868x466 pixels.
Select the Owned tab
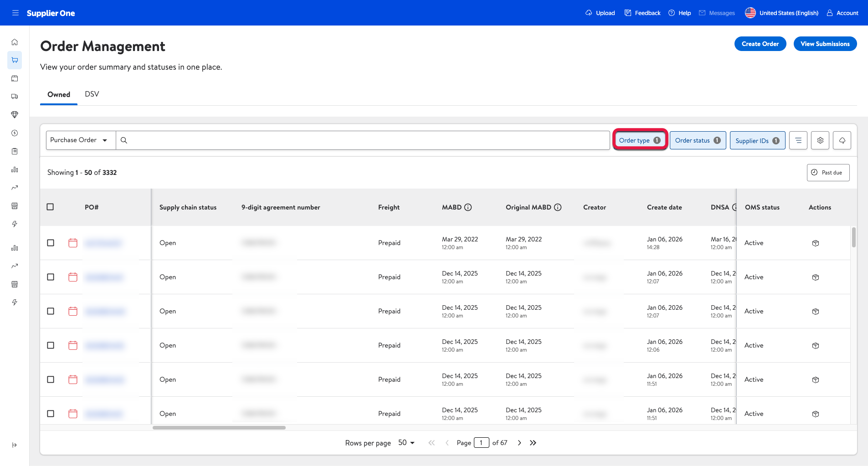[59, 94]
